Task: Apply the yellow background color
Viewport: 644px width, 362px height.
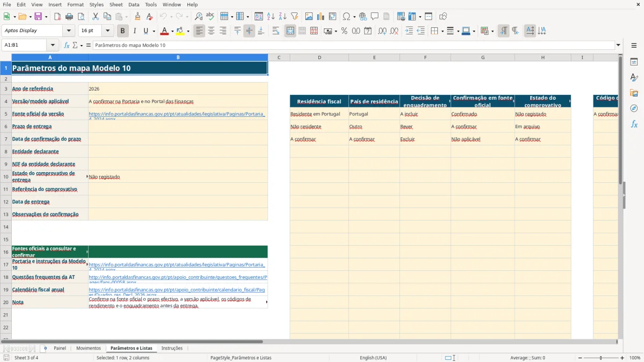Action: [x=180, y=31]
